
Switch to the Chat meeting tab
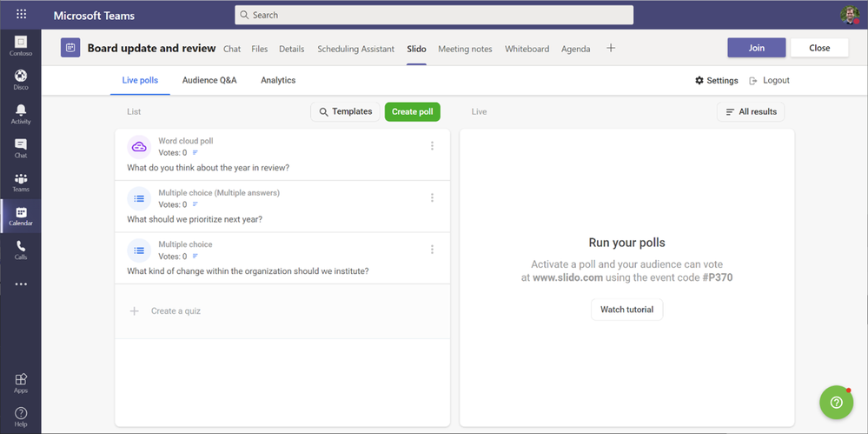click(232, 49)
